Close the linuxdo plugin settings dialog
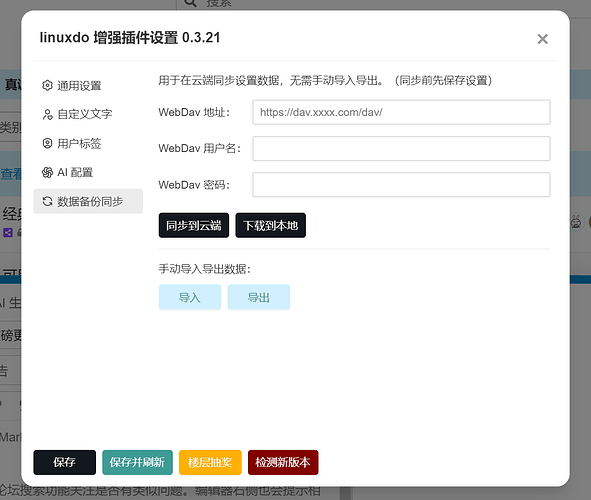Screen dimensions: 591x500 (x=542, y=39)
